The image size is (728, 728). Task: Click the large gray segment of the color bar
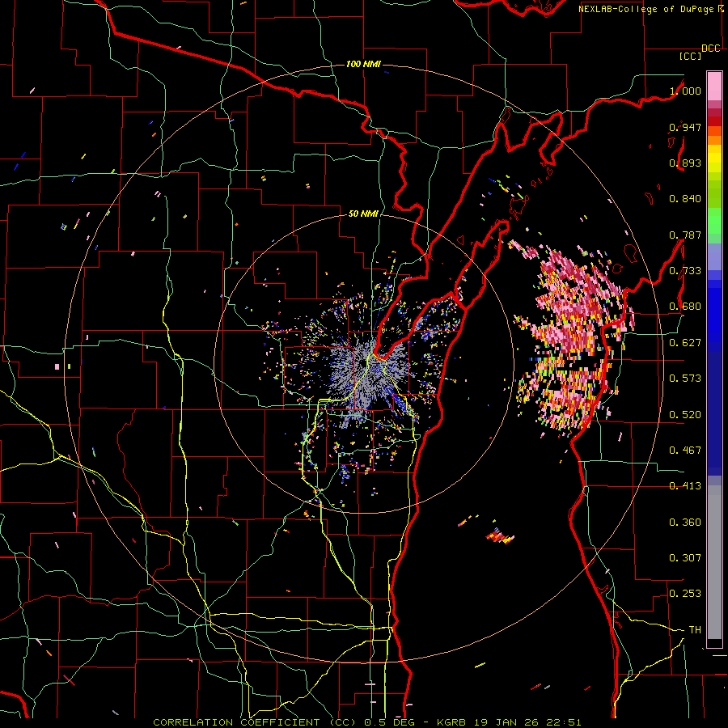[714, 562]
